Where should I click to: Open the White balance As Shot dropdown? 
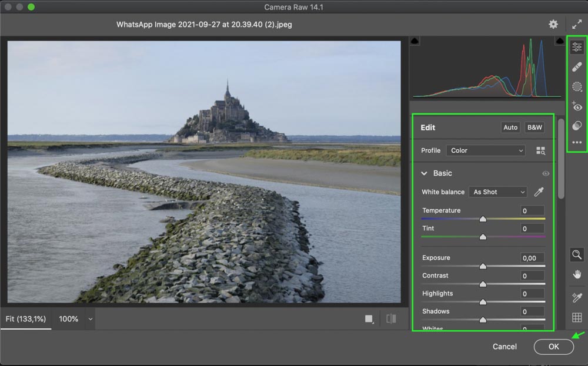pyautogui.click(x=497, y=192)
